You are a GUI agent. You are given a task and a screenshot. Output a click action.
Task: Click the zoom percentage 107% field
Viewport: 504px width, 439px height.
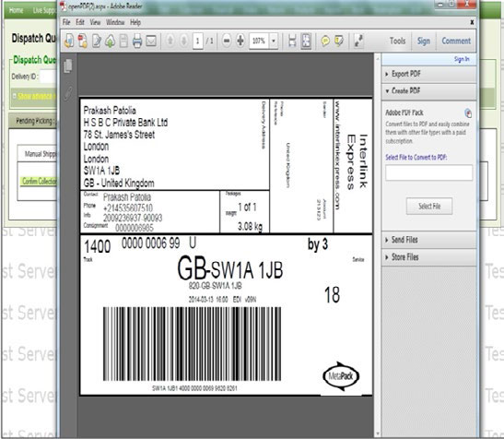tap(259, 41)
